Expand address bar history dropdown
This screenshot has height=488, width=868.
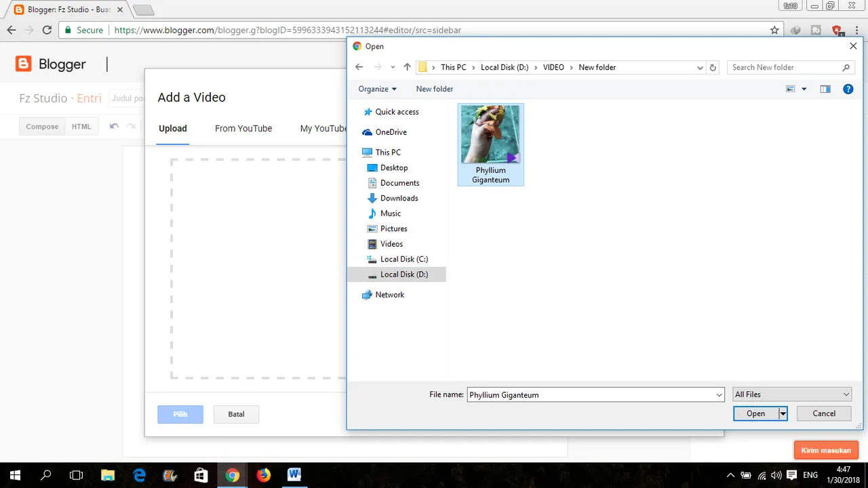point(700,67)
